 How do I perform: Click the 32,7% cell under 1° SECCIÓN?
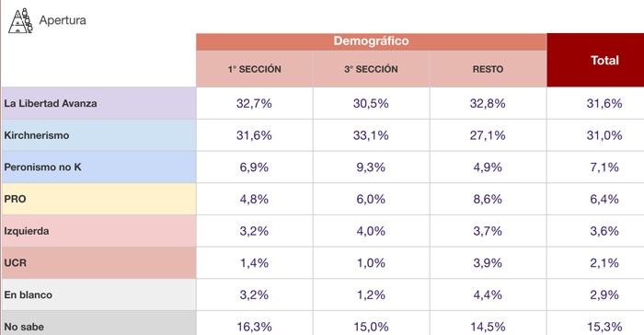click(x=255, y=103)
